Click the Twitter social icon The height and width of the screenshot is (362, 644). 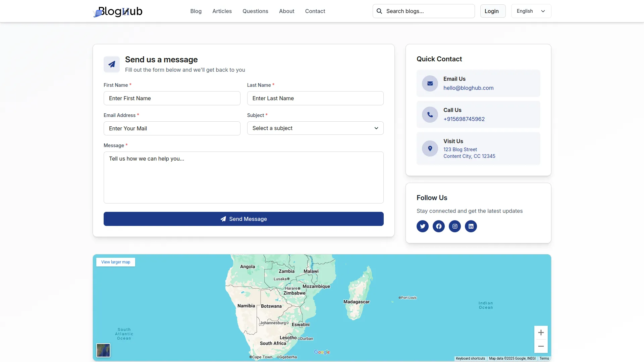point(423,226)
